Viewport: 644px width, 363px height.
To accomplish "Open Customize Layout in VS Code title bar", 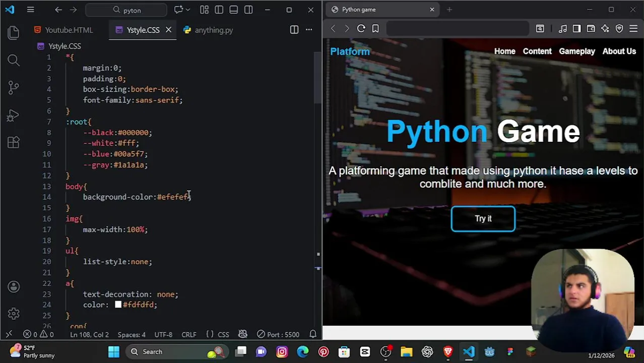I will [x=204, y=10].
